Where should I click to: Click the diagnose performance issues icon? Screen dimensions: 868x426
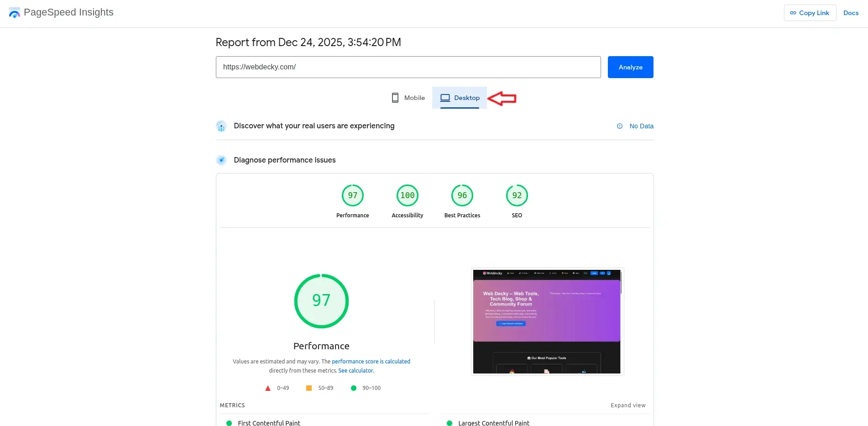tap(221, 160)
